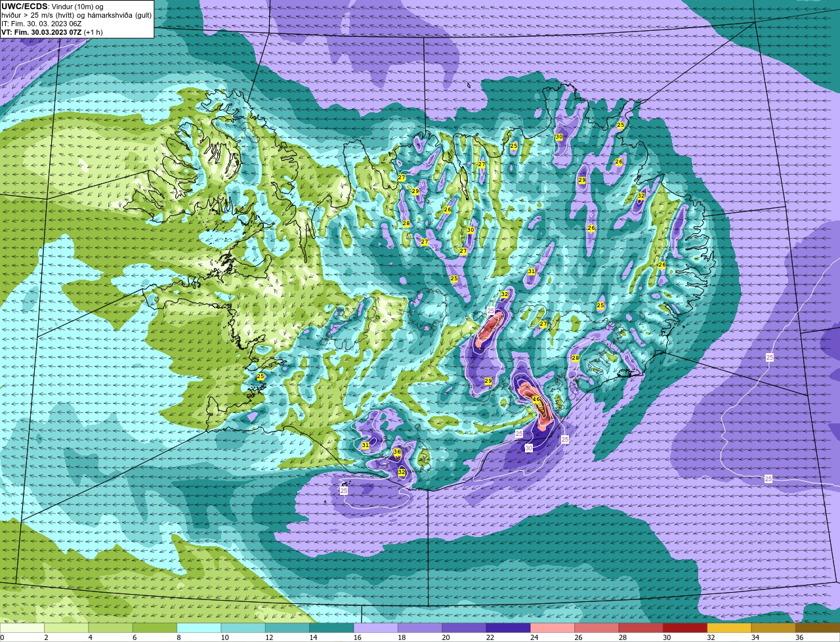Click the '28' tick label on color scale
Viewport: 840px width, 642px height.
[x=623, y=637]
